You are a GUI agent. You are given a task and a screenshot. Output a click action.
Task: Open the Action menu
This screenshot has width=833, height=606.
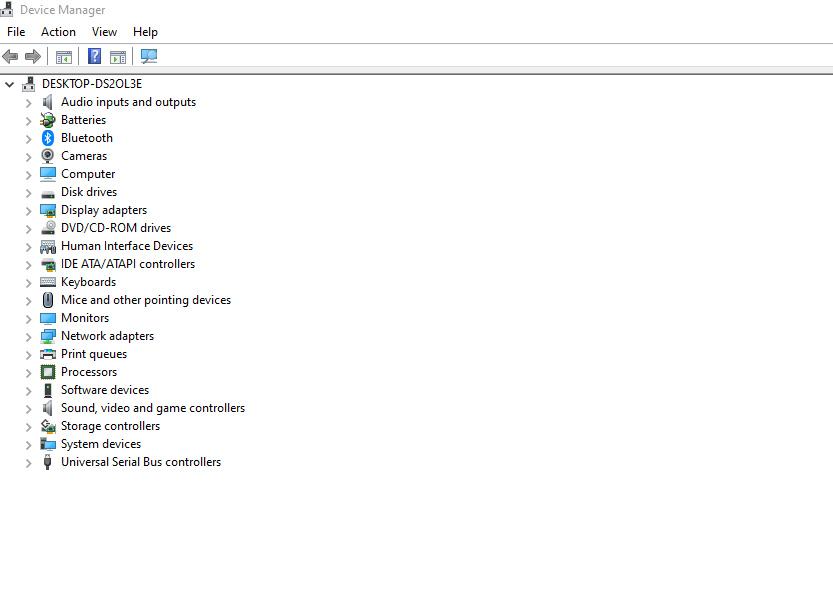coord(58,32)
